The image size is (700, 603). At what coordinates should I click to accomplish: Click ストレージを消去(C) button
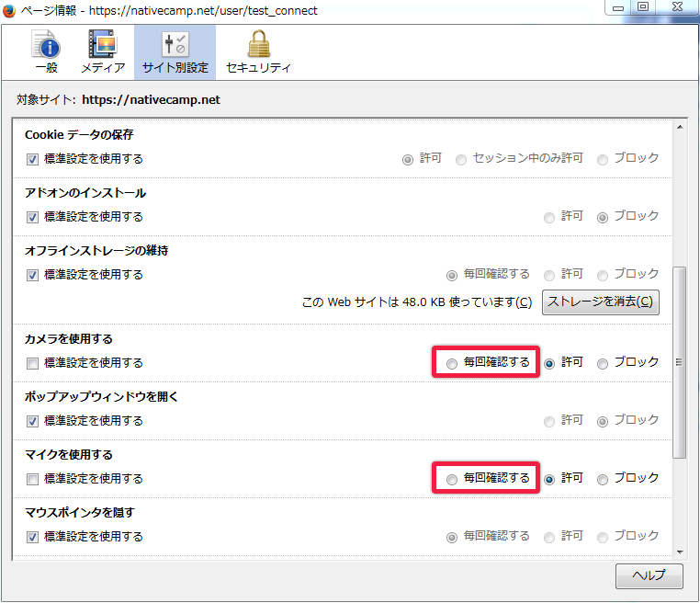coord(601,301)
